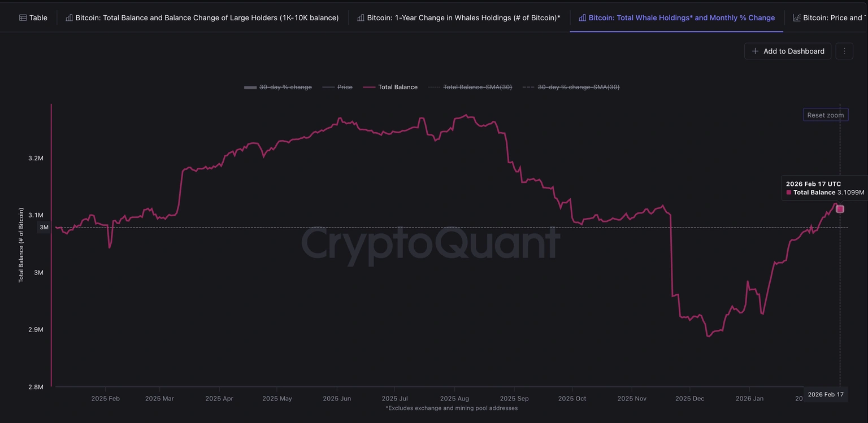Image resolution: width=868 pixels, height=423 pixels.
Task: Toggle 30-day % change-SMA(30) legend item
Action: (x=571, y=87)
